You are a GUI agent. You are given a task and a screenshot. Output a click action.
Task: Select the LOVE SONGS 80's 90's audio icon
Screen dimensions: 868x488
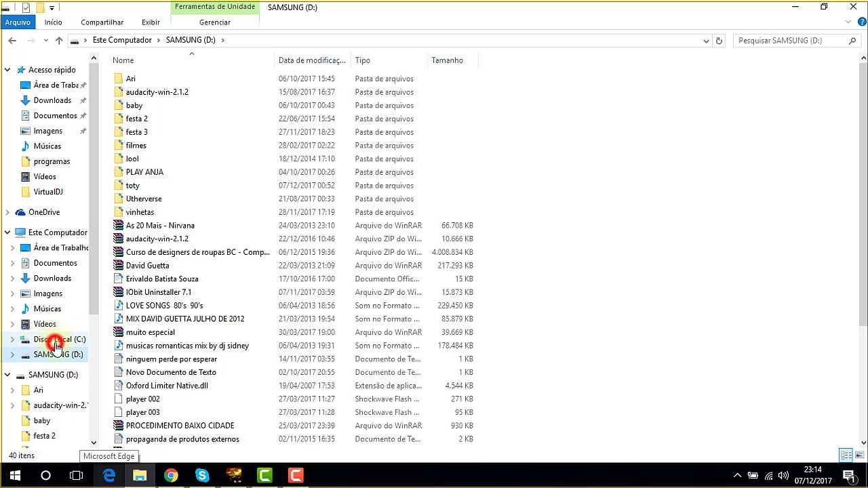click(x=119, y=306)
